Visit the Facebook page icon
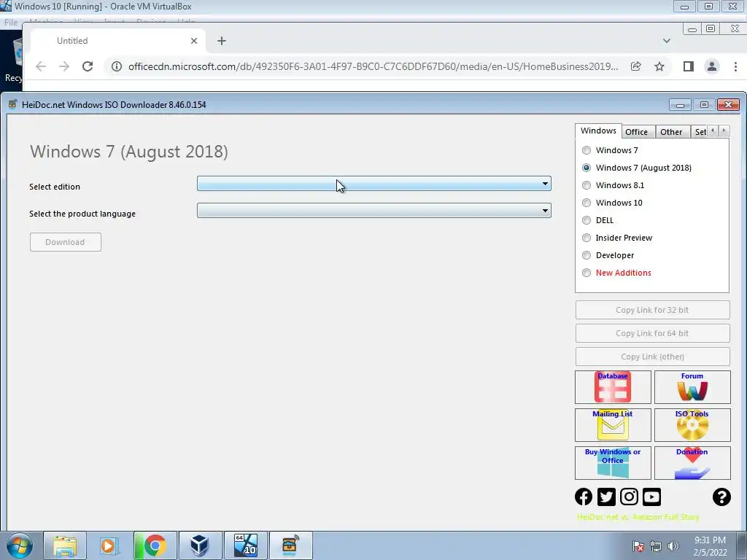Screen dimensions: 747x560 pyautogui.click(x=583, y=497)
